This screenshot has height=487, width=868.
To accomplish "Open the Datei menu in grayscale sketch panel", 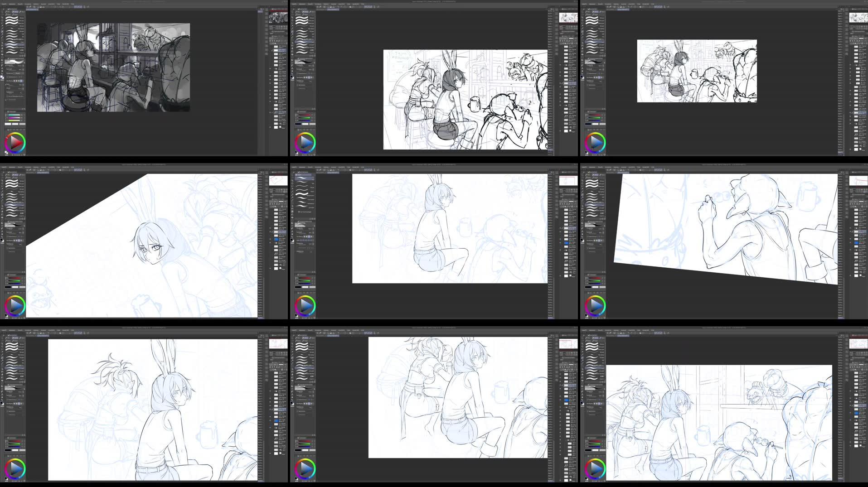I will [x=4, y=4].
